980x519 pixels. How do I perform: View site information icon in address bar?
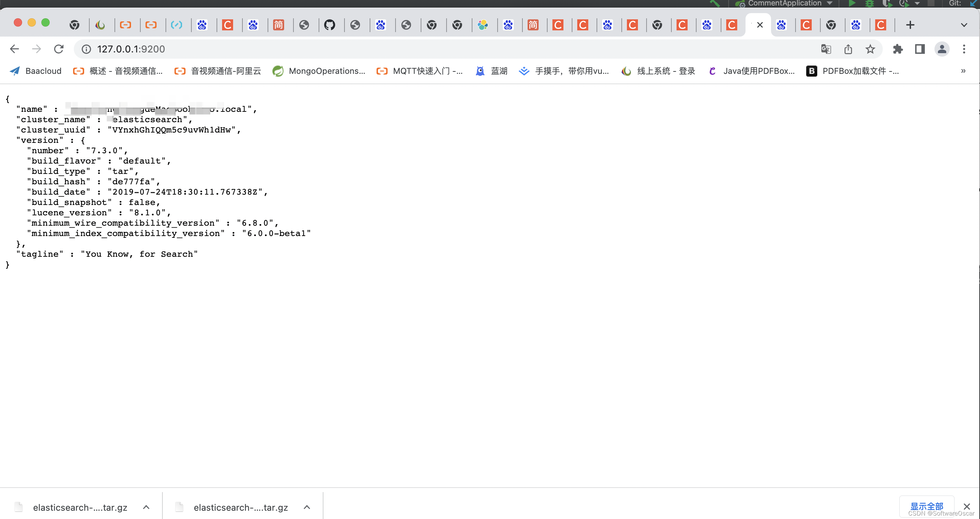point(87,49)
